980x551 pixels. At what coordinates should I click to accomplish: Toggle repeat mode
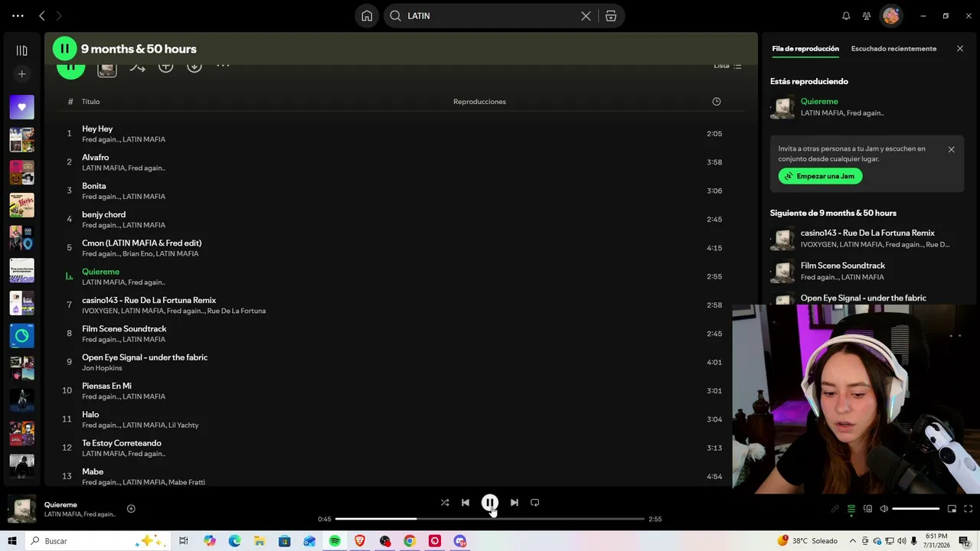[x=535, y=503]
